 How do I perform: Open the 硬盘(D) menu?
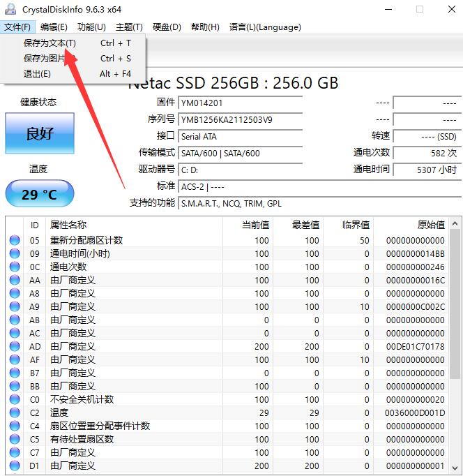[x=167, y=27]
